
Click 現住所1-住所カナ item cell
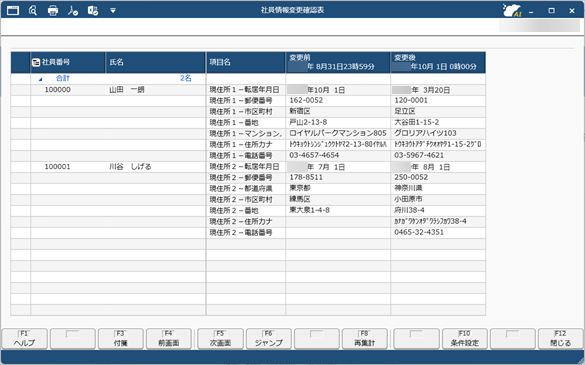245,144
